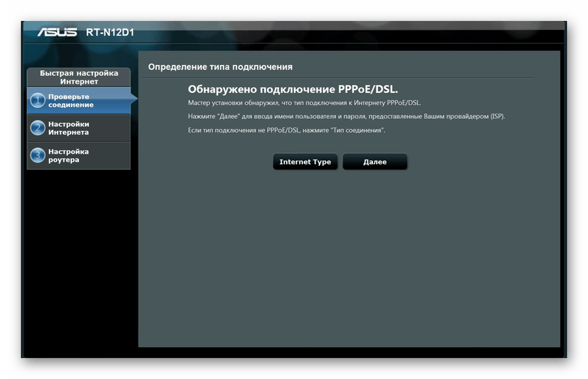Click the ASUS logo in the header
The height and width of the screenshot is (379, 588).
click(57, 32)
